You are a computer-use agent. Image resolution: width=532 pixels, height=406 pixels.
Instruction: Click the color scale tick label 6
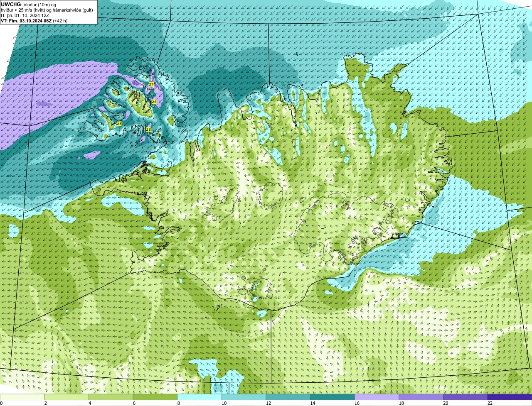point(134,403)
